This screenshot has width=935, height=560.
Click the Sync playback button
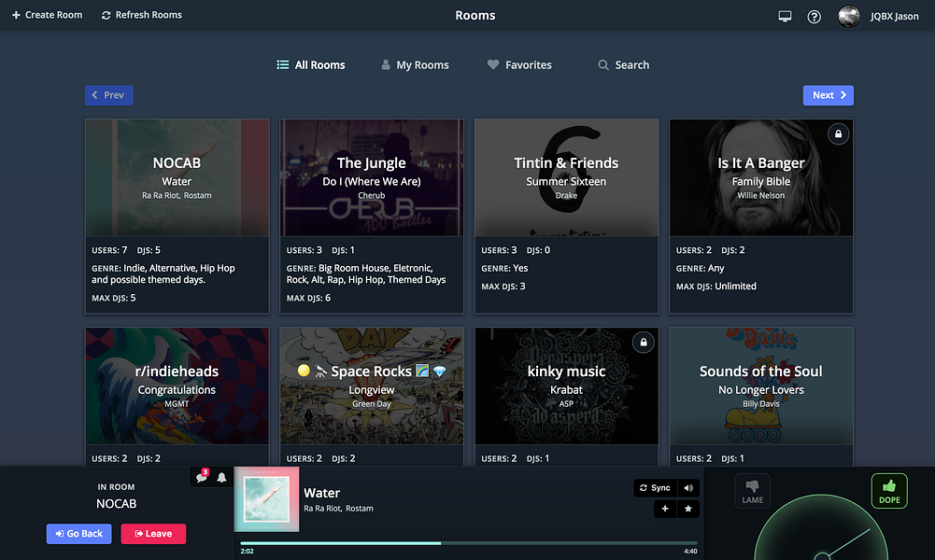(655, 488)
